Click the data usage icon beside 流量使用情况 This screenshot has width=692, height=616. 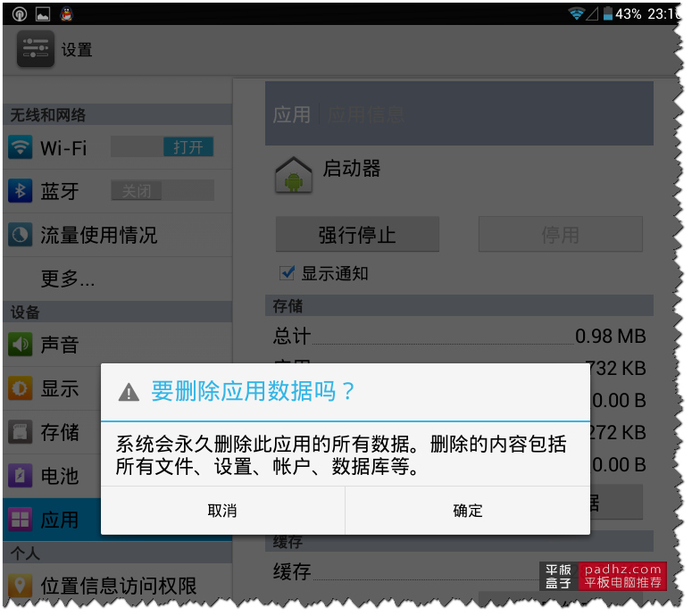tap(21, 236)
